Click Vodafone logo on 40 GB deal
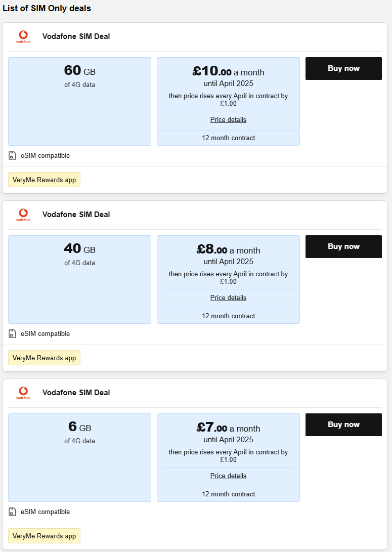 (x=23, y=215)
